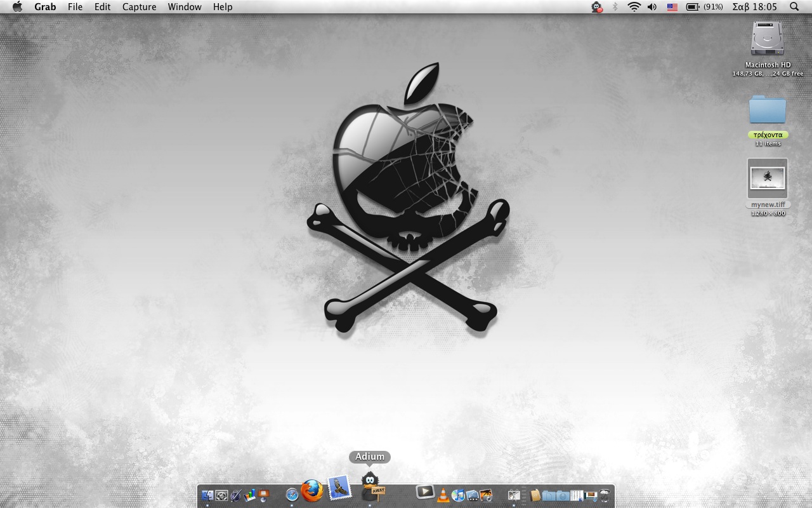Viewport: 812px width, 508px height.
Task: Launch Firefox from the Dock
Action: click(x=311, y=490)
